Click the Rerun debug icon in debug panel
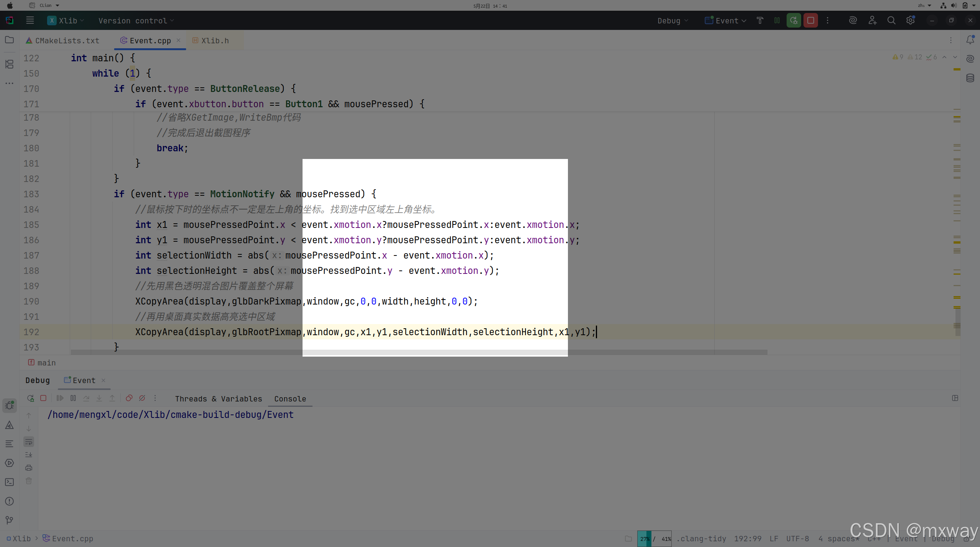Image resolution: width=980 pixels, height=547 pixels. (31, 398)
